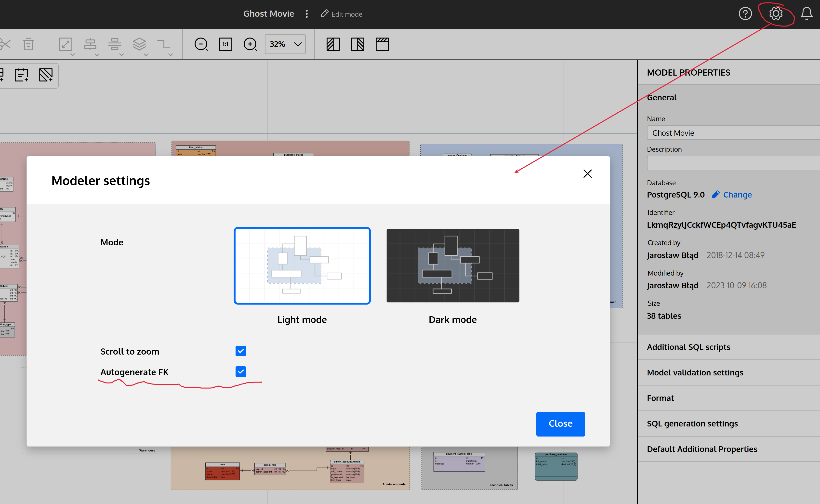Select the admin_role table in diagram

pyautogui.click(x=270, y=469)
